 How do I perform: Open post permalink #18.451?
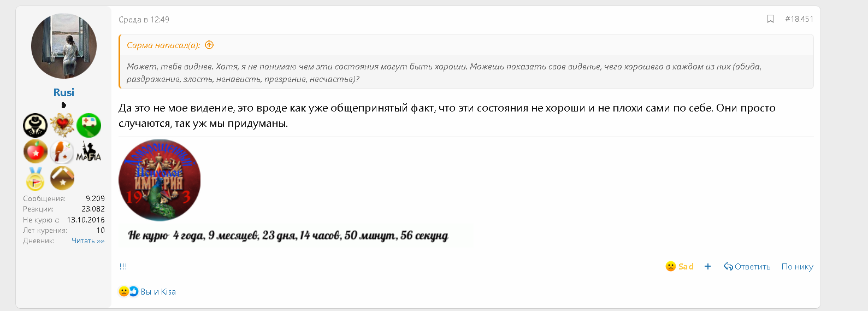[799, 19]
